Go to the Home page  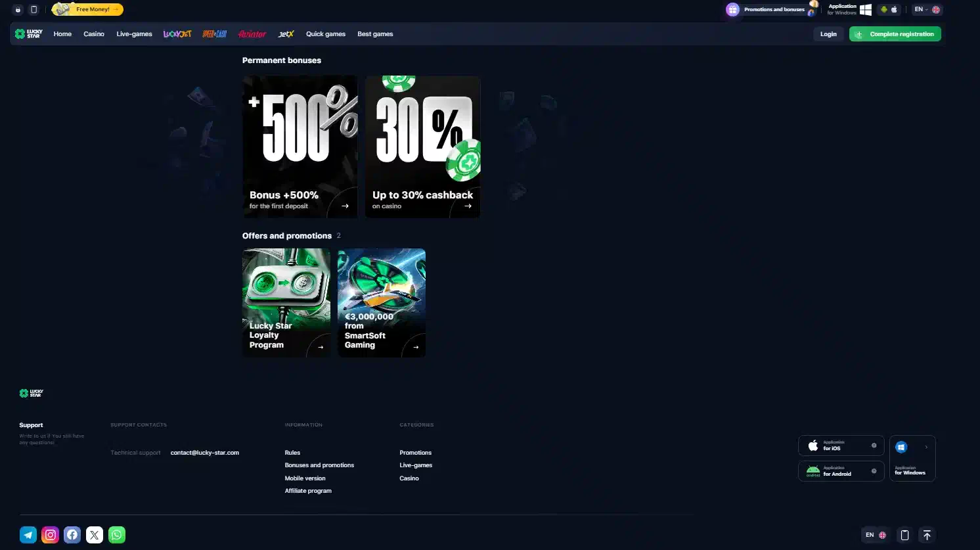(62, 34)
